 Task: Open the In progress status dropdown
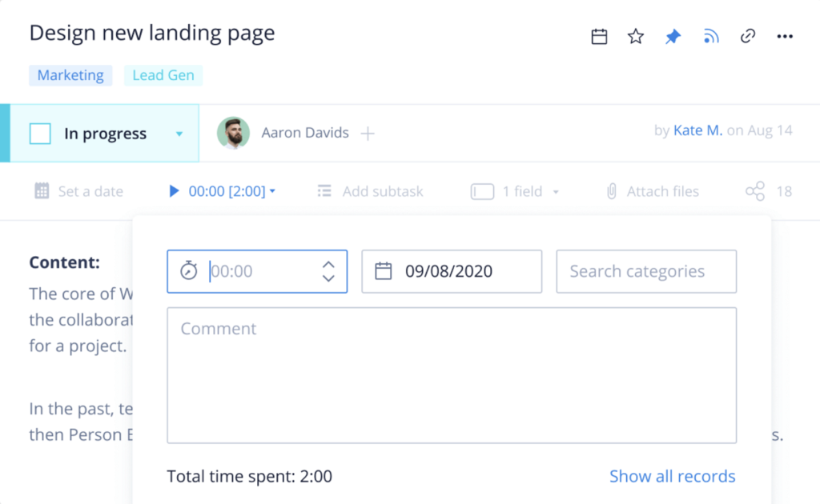pos(181,133)
